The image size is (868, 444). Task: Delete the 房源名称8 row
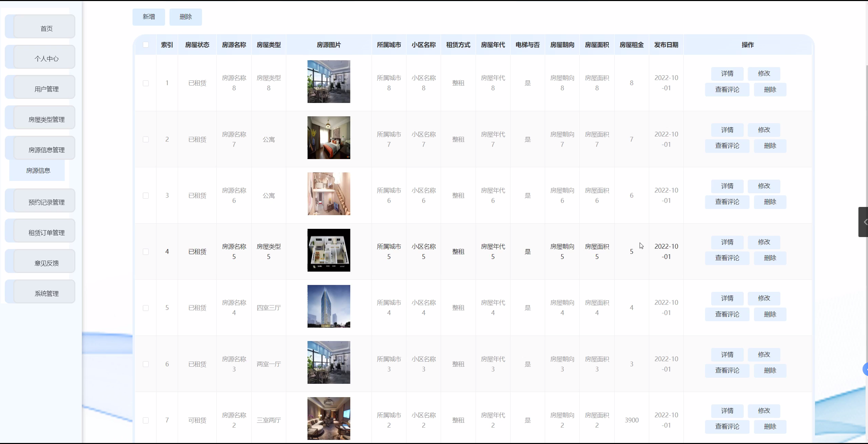point(770,90)
